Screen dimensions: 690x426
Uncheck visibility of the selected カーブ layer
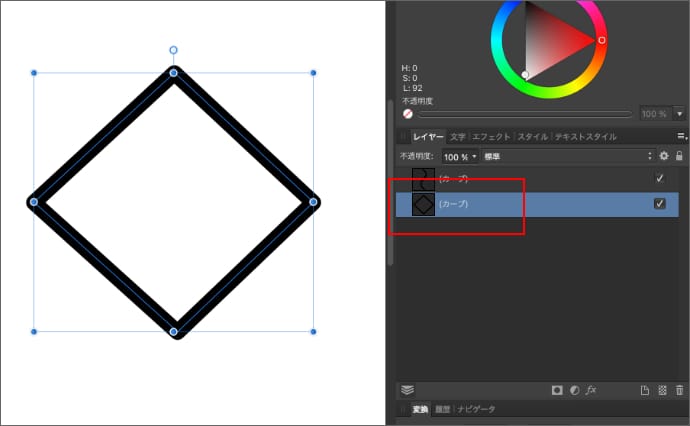660,204
